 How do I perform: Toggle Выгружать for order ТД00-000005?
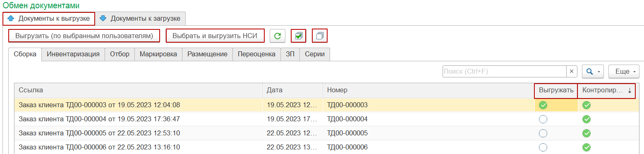tap(543, 133)
